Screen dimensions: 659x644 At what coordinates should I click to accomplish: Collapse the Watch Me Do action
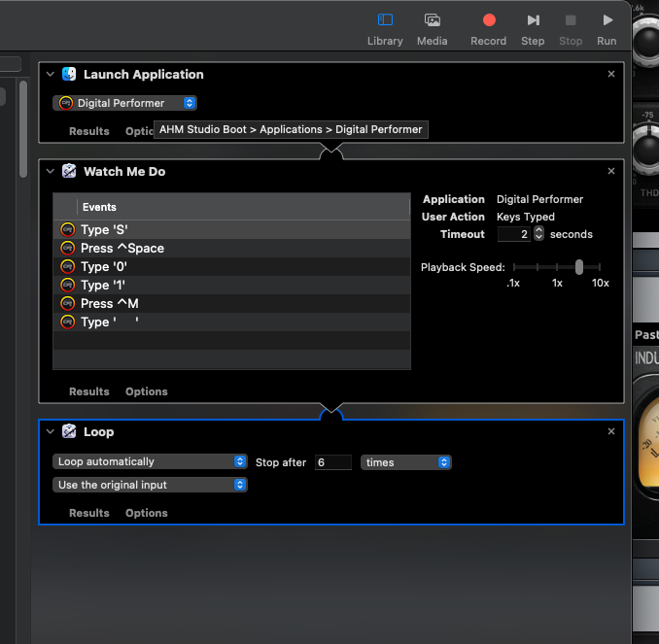[x=51, y=171]
